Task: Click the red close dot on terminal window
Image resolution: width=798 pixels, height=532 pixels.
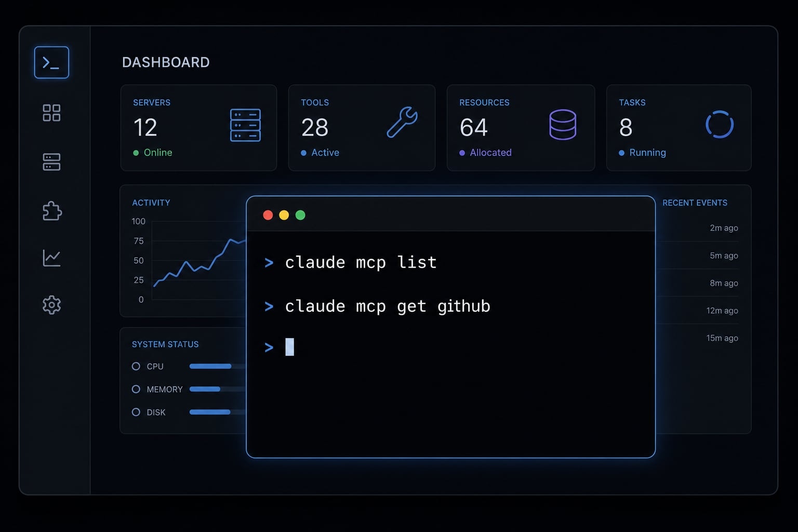Action: point(268,215)
